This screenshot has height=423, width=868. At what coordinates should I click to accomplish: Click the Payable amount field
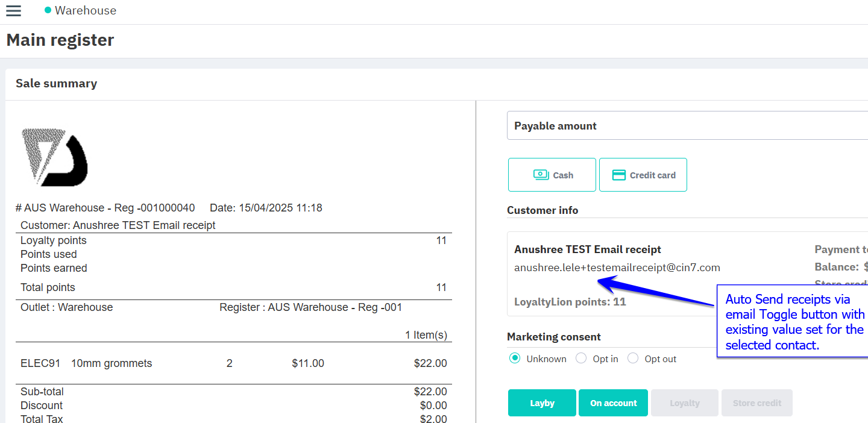(x=687, y=125)
